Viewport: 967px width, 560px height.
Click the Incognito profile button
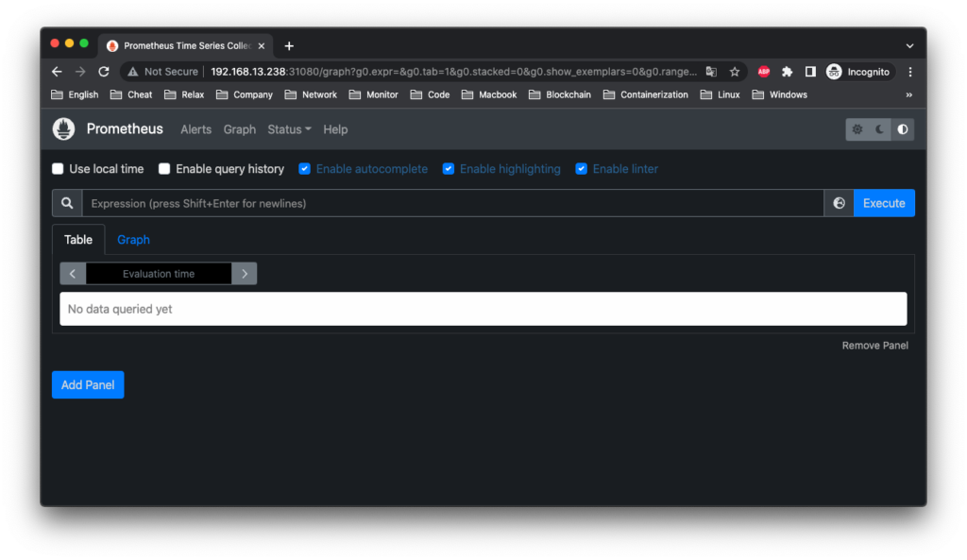858,72
